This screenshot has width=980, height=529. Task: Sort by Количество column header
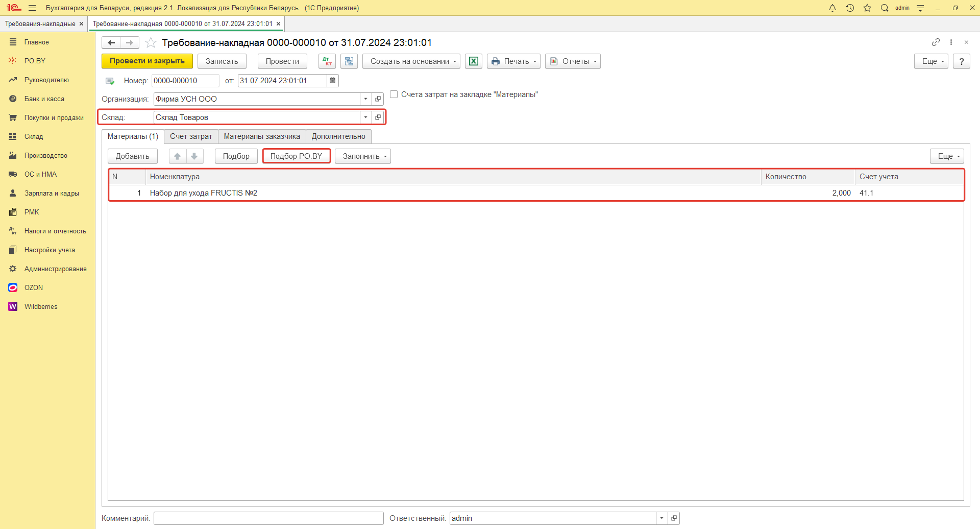pos(808,177)
